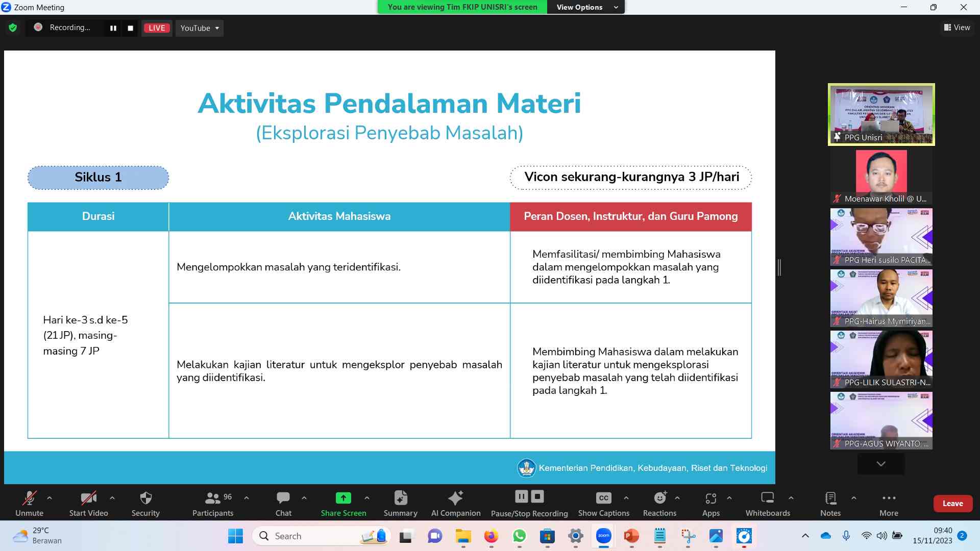Image resolution: width=980 pixels, height=551 pixels.
Task: Expand caption options arrow next to Show Captions
Action: pos(626,498)
